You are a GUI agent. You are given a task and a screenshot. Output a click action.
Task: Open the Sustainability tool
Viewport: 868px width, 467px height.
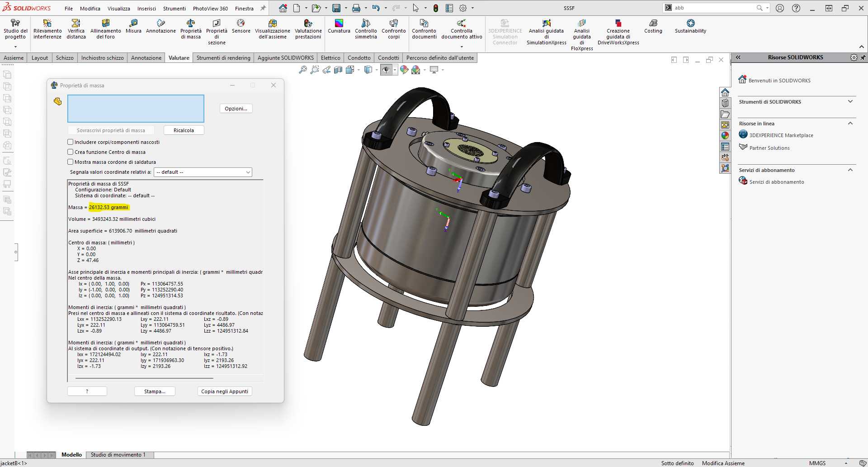point(690,26)
